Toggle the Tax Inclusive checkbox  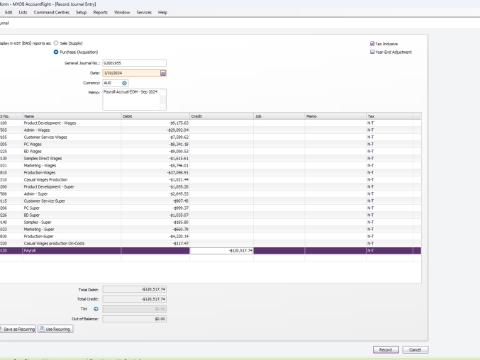(372, 43)
